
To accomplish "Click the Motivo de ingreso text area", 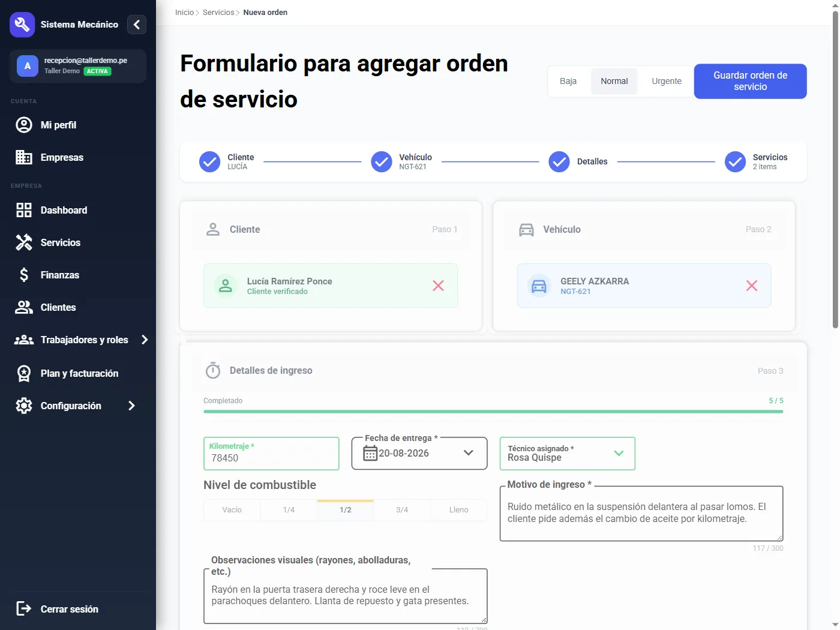I will pyautogui.click(x=641, y=514).
